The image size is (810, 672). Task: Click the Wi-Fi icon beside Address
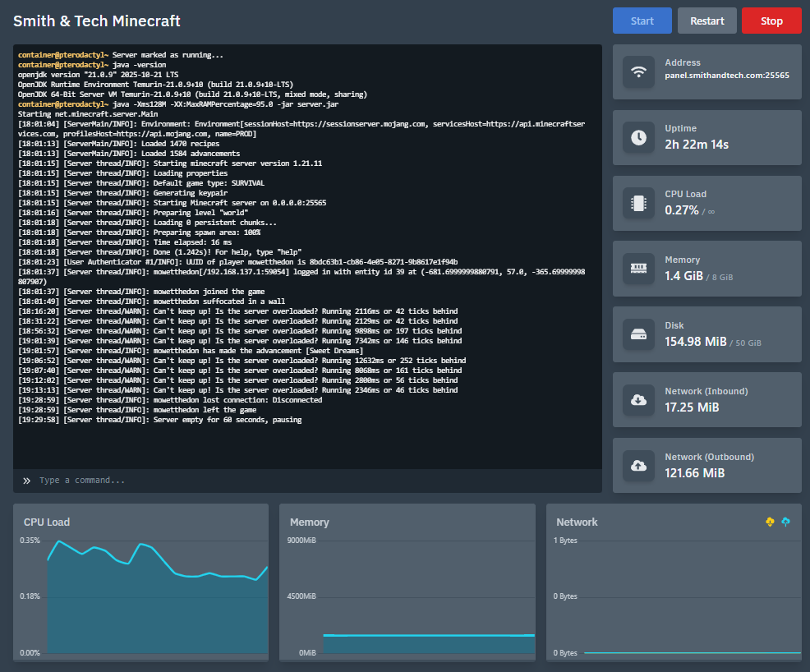(638, 72)
